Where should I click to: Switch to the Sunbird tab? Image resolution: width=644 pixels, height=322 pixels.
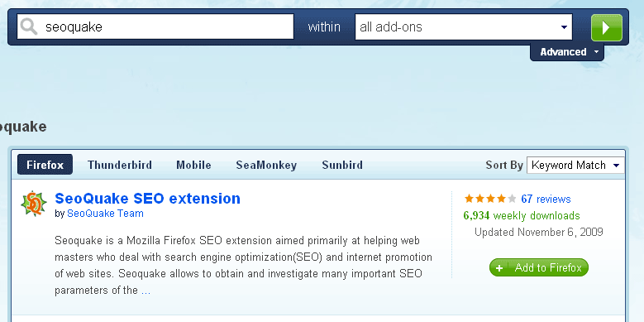342,165
